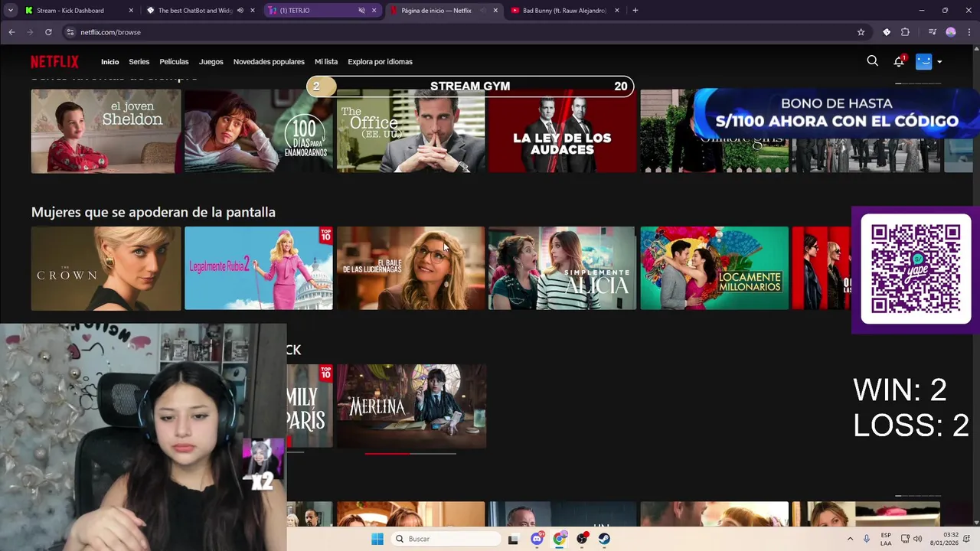The height and width of the screenshot is (551, 980).
Task: Open volume control in tray
Action: 917,539
